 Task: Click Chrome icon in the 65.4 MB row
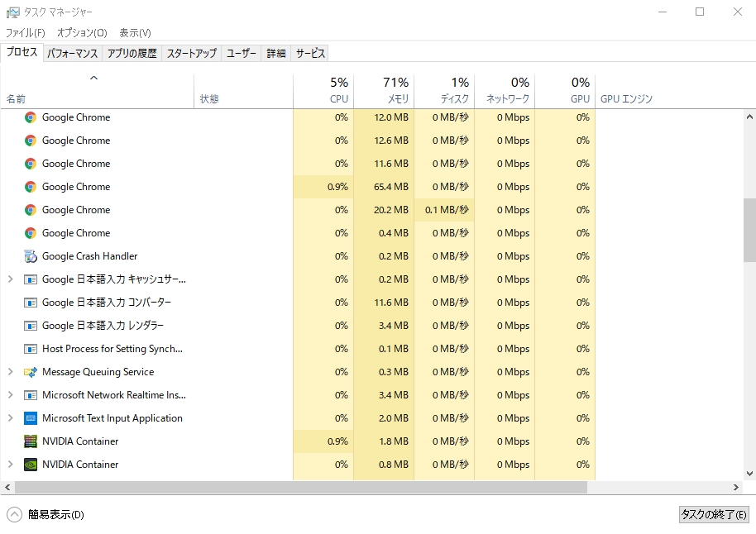point(31,187)
